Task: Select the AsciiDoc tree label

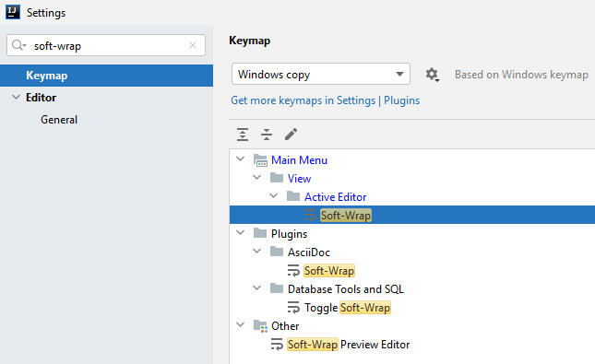Action: click(309, 252)
